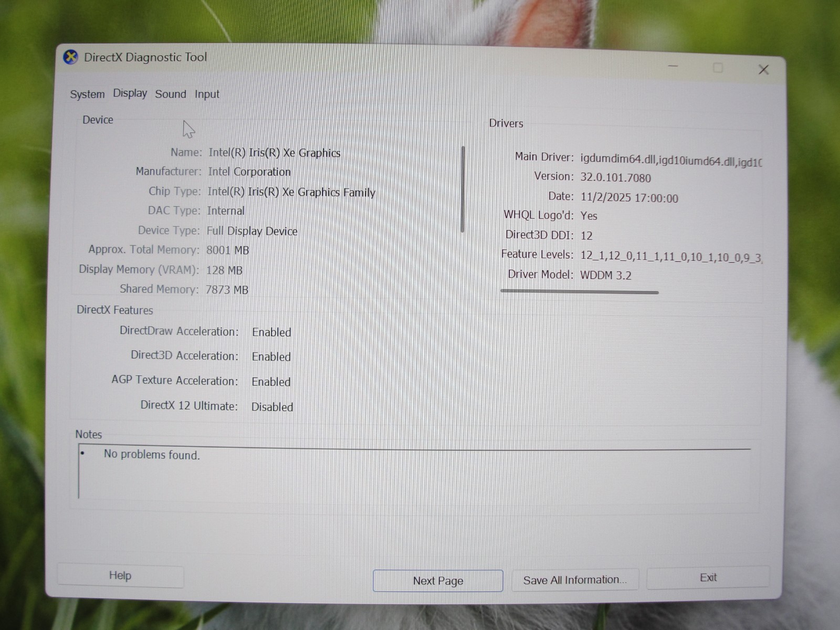
Task: Click the 'Main Driver:' label
Action: [x=544, y=157]
